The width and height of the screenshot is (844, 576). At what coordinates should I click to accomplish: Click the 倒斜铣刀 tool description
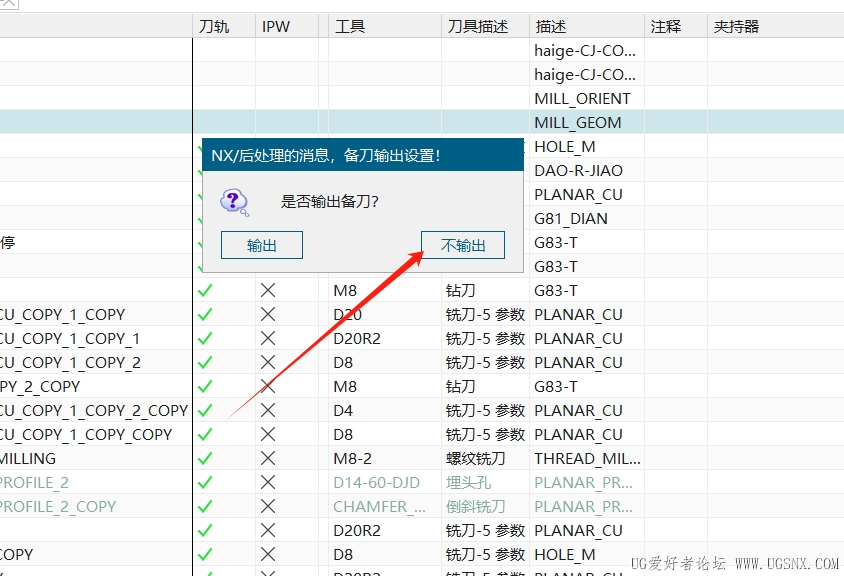(475, 507)
